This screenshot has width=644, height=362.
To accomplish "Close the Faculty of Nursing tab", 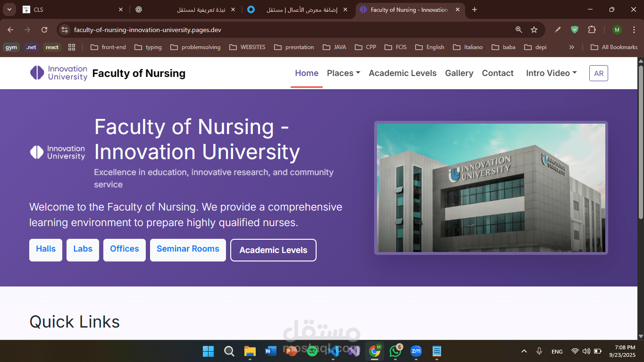I will (x=457, y=9).
